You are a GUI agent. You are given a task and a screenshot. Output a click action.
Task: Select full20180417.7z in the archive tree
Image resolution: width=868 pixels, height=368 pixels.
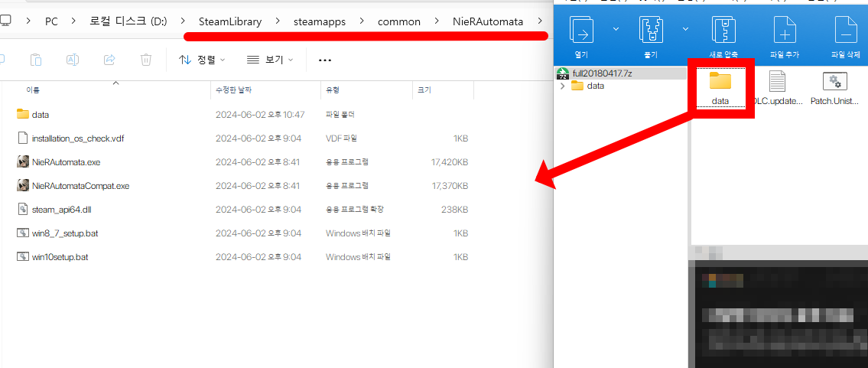click(602, 73)
